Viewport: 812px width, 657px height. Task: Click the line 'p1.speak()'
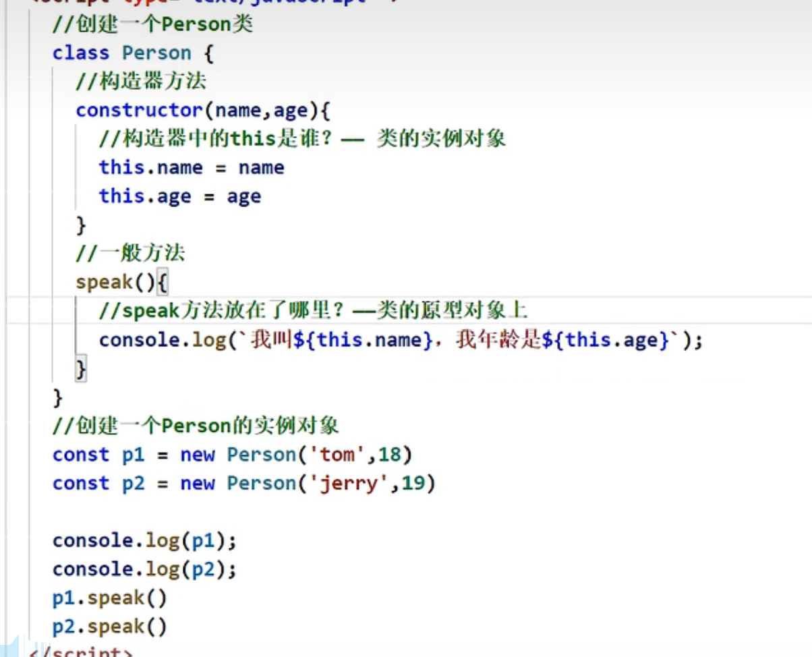point(110,598)
